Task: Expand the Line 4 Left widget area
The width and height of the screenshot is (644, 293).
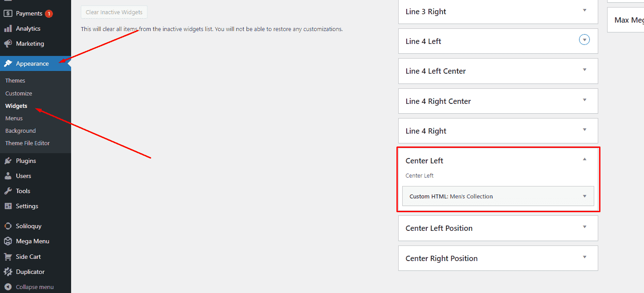Action: pyautogui.click(x=584, y=40)
